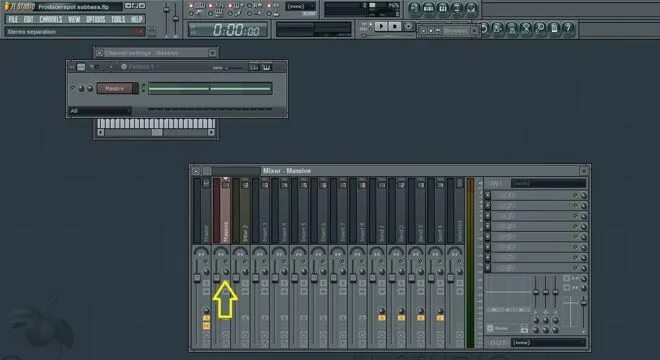Mute the Master mixer track LED
The image size is (660, 360).
point(206,262)
